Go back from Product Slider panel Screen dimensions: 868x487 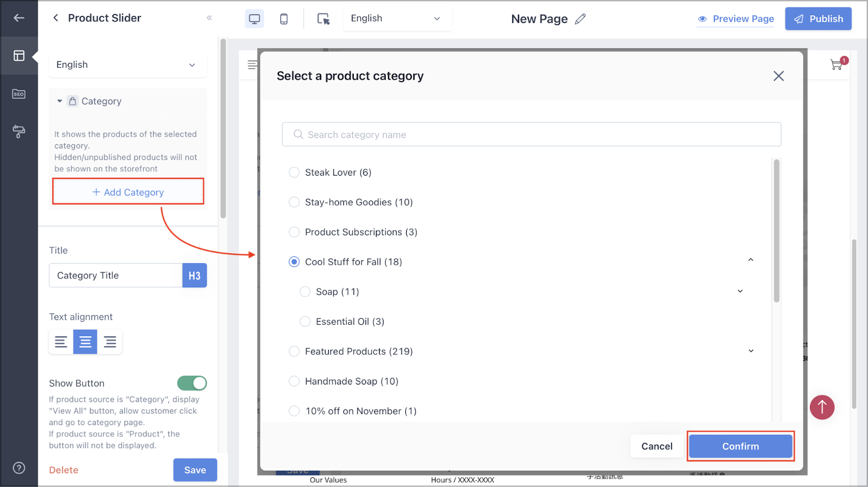click(x=55, y=18)
